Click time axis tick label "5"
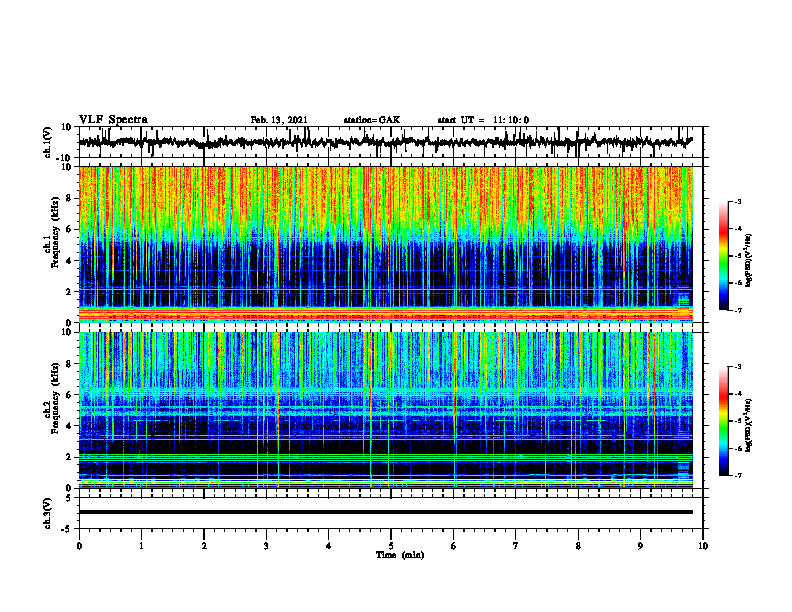The height and width of the screenshot is (612, 792). click(x=391, y=546)
